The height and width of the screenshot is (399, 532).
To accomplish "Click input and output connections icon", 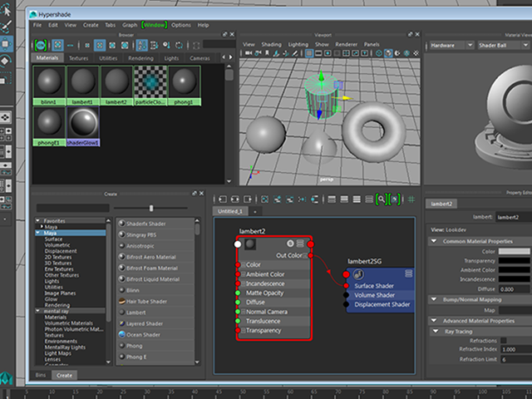I will [x=234, y=199].
